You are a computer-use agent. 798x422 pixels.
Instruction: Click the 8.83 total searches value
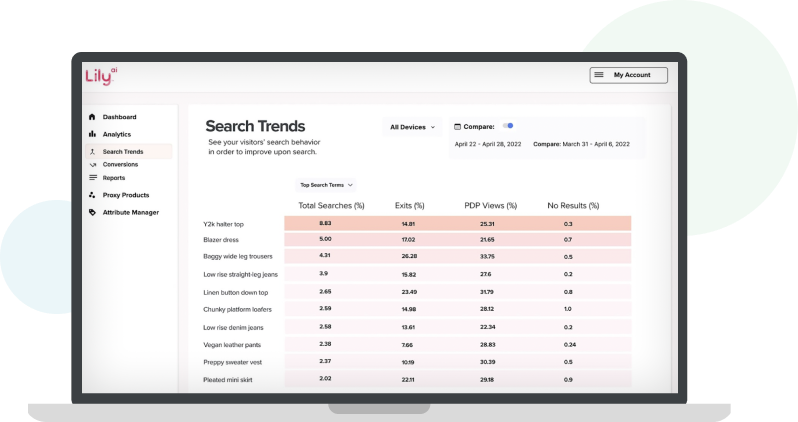coord(325,223)
